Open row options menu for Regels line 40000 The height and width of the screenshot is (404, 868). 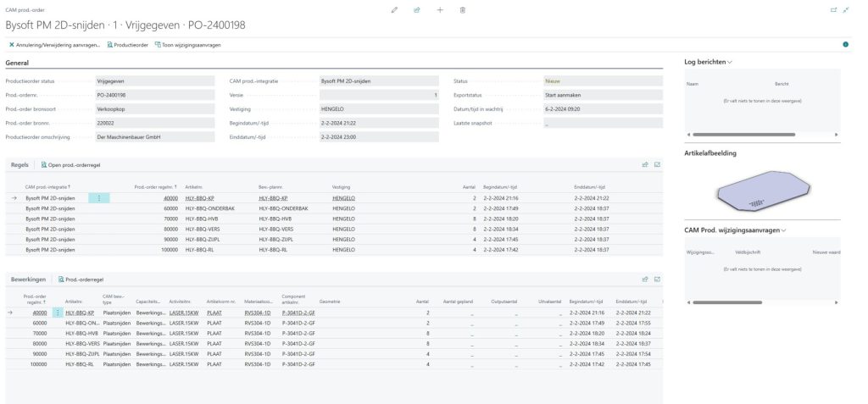pos(99,197)
